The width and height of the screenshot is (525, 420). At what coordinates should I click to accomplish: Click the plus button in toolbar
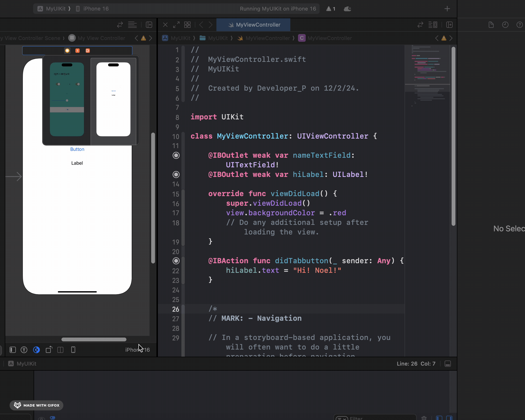tap(447, 9)
